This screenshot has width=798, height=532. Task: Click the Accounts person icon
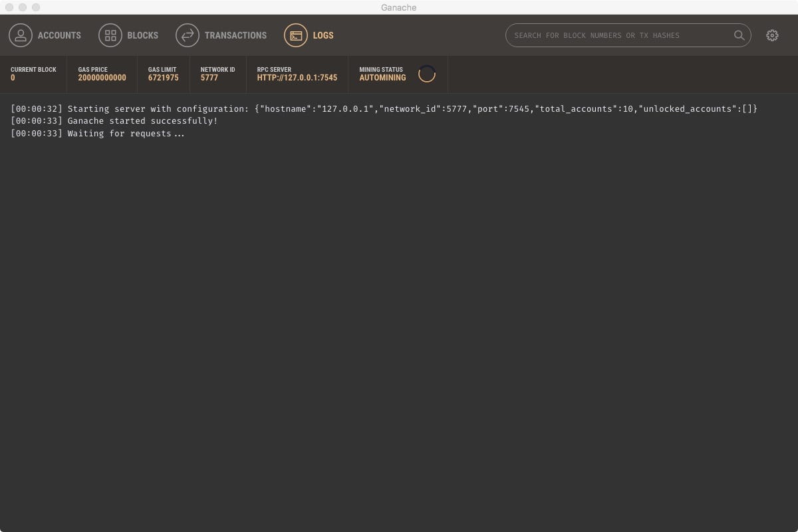(x=21, y=35)
